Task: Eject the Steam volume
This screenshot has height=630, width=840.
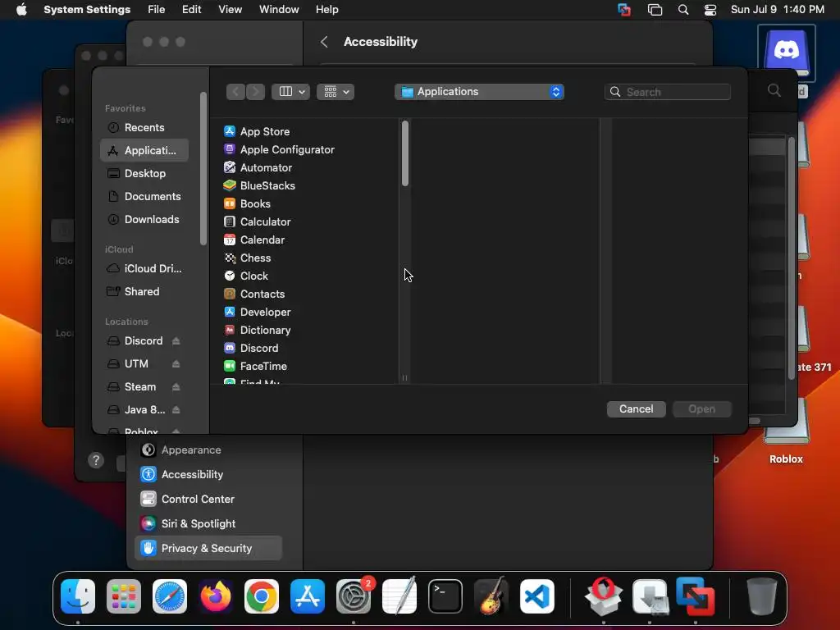Action: pos(176,387)
